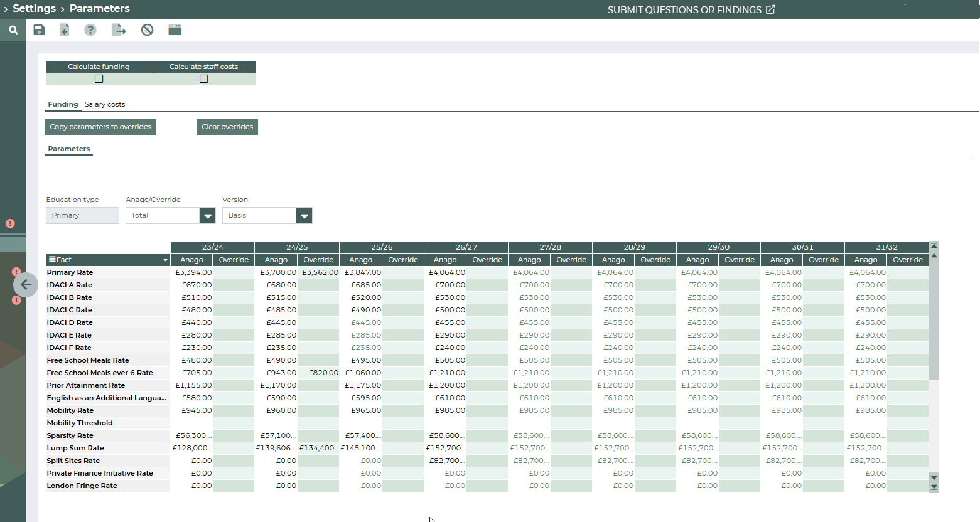The width and height of the screenshot is (980, 522).
Task: Click the window panel toolbar icon
Action: point(175,30)
